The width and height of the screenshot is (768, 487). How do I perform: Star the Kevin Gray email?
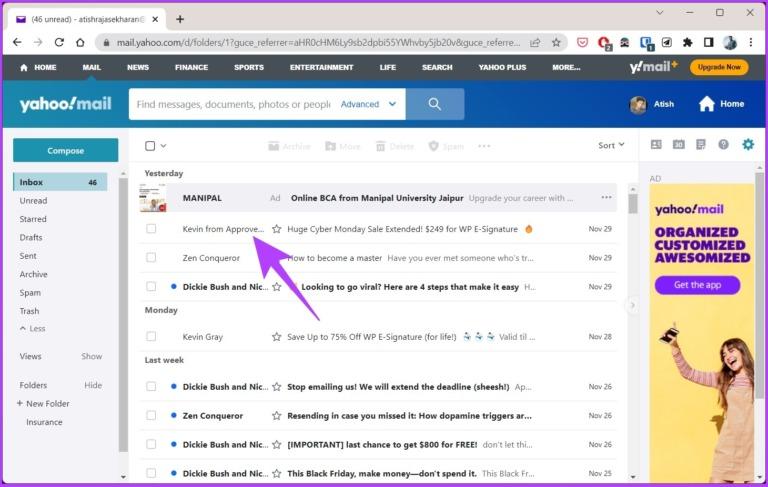[277, 337]
